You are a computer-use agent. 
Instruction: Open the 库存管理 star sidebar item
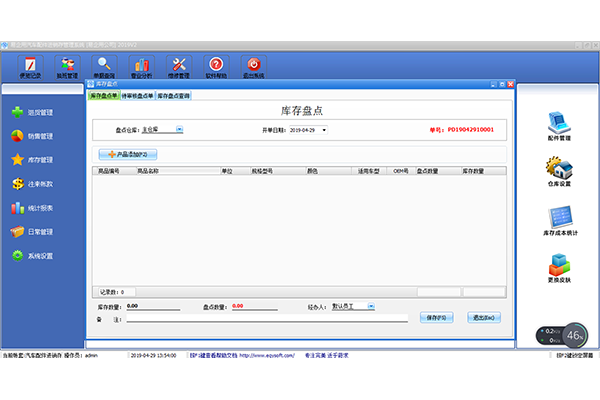point(32,160)
